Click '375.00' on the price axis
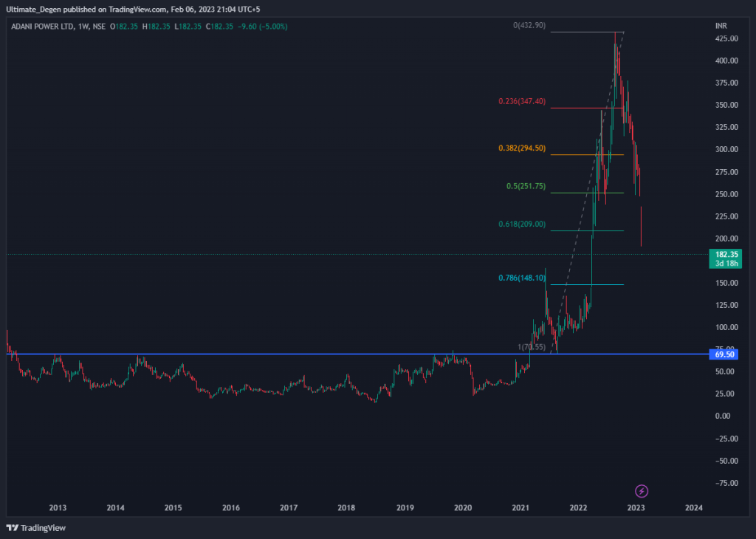The height and width of the screenshot is (539, 756). (726, 83)
